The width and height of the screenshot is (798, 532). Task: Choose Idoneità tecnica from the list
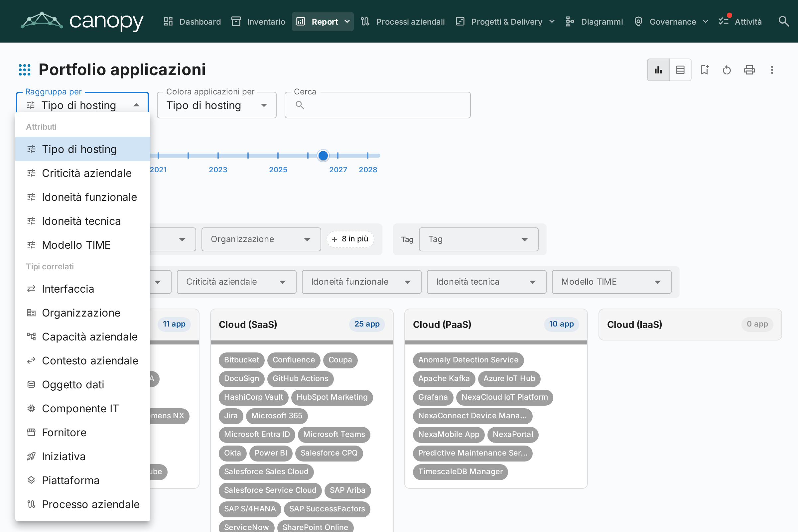[x=83, y=221]
